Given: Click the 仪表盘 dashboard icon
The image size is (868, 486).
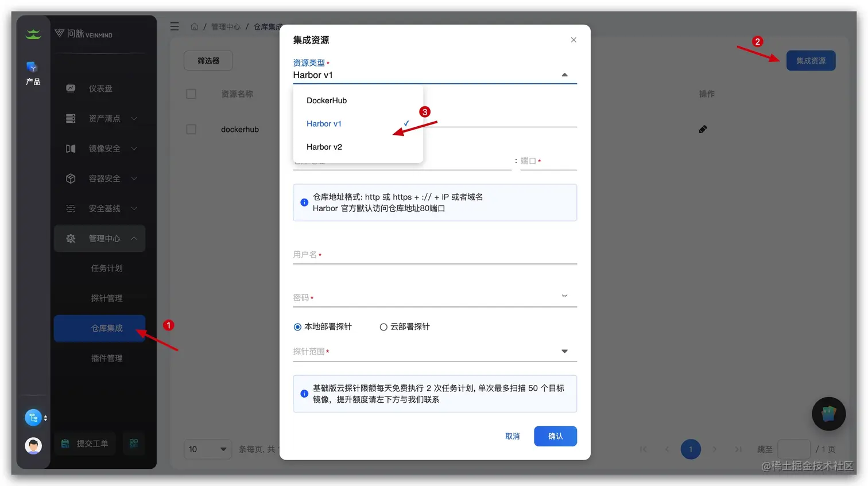Looking at the screenshot, I should 71,88.
